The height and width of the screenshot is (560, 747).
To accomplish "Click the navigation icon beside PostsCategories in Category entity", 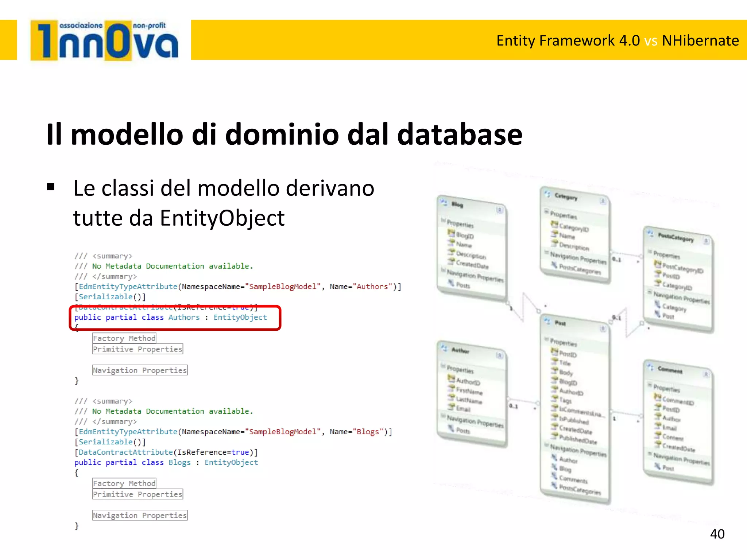I will point(554,265).
